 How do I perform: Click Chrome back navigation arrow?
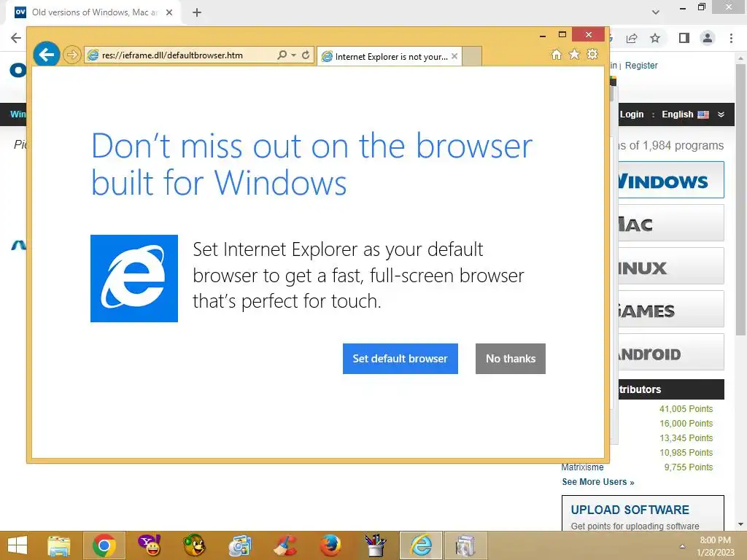pos(16,38)
